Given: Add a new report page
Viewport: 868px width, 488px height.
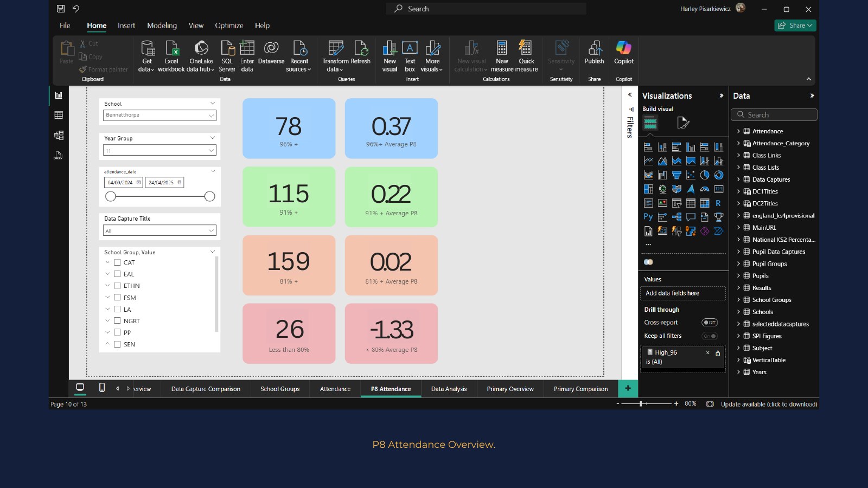Looking at the screenshot, I should tap(628, 388).
